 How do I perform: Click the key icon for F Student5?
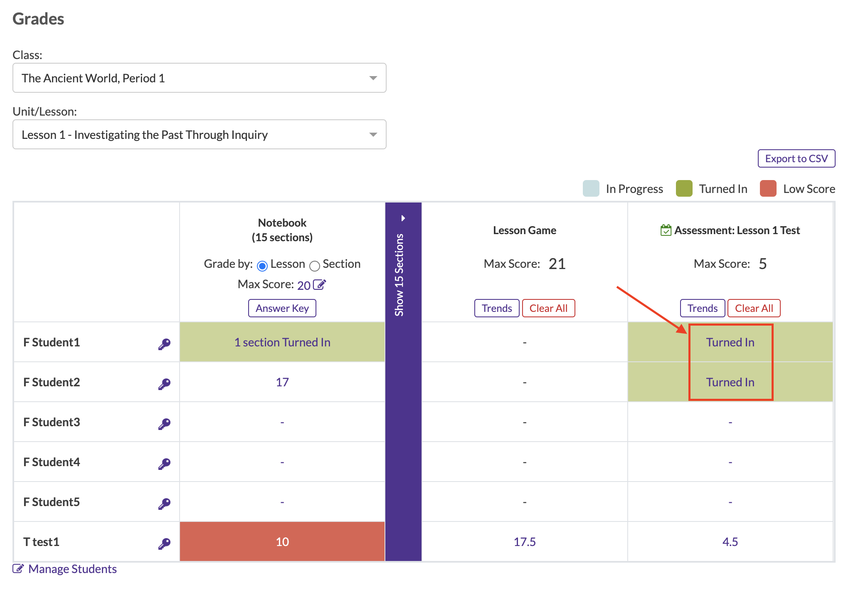(164, 504)
